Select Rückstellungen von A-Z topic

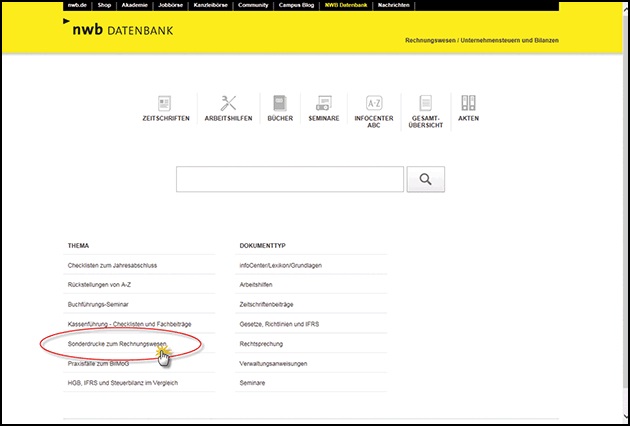tap(107, 284)
